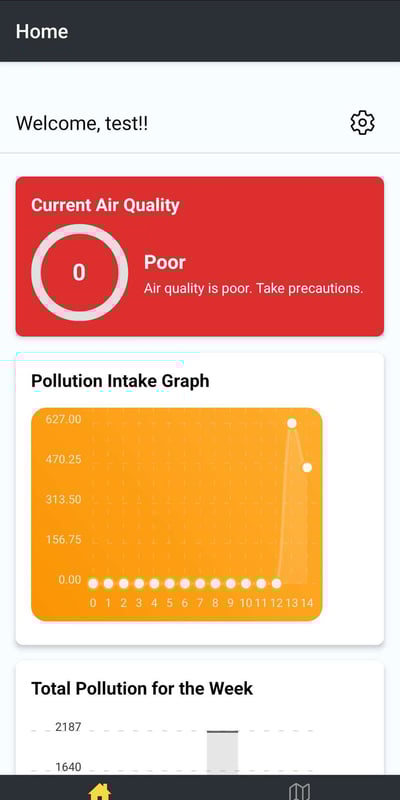The height and width of the screenshot is (800, 400).
Task: Tap the gray weekly pollution bar
Action: pos(222,753)
